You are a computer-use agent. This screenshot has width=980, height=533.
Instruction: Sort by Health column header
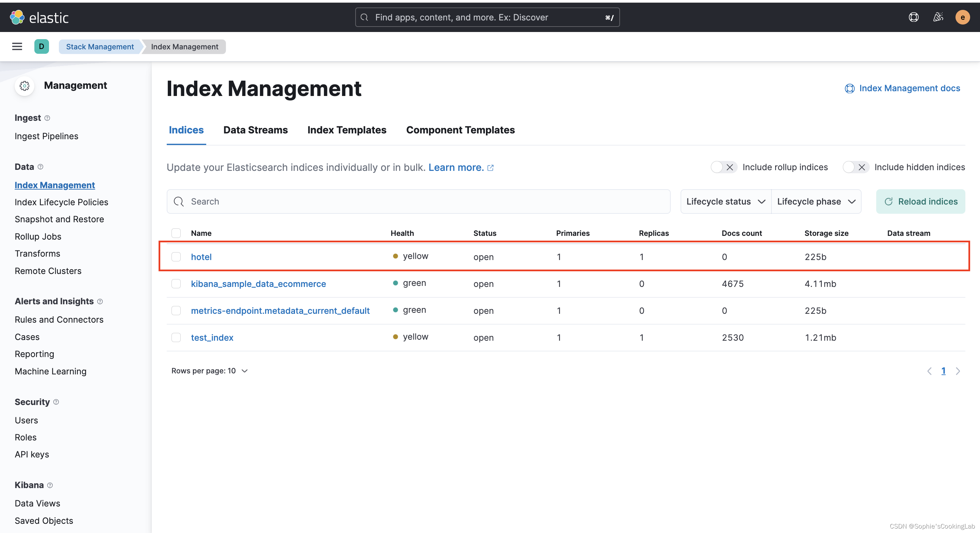[402, 233]
